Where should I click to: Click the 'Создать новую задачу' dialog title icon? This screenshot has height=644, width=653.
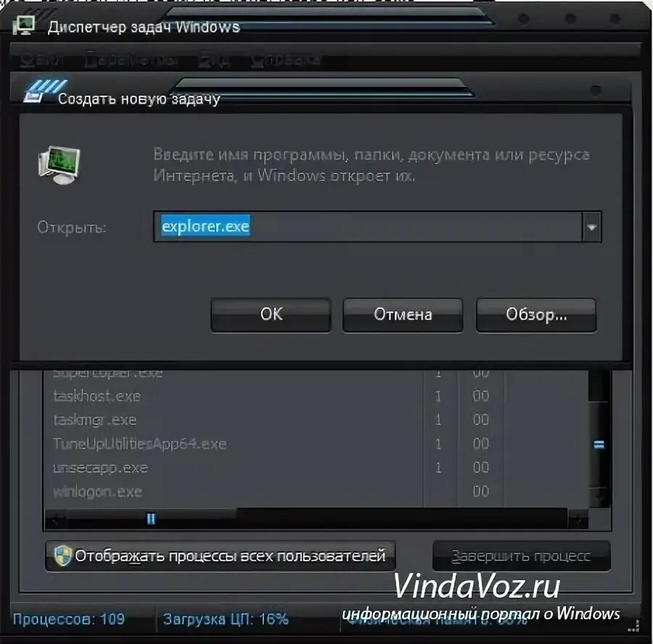coord(44,91)
